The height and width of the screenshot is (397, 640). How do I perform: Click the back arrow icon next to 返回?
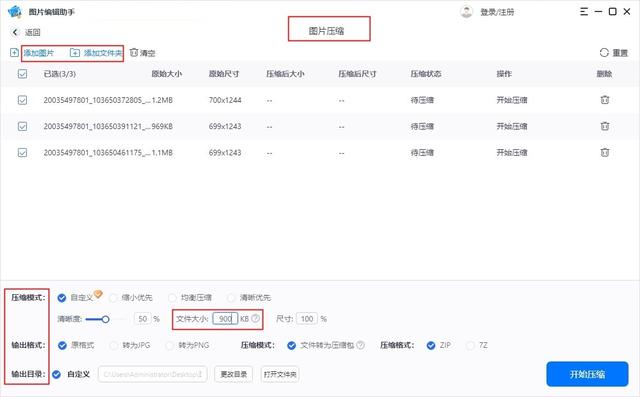[15, 32]
